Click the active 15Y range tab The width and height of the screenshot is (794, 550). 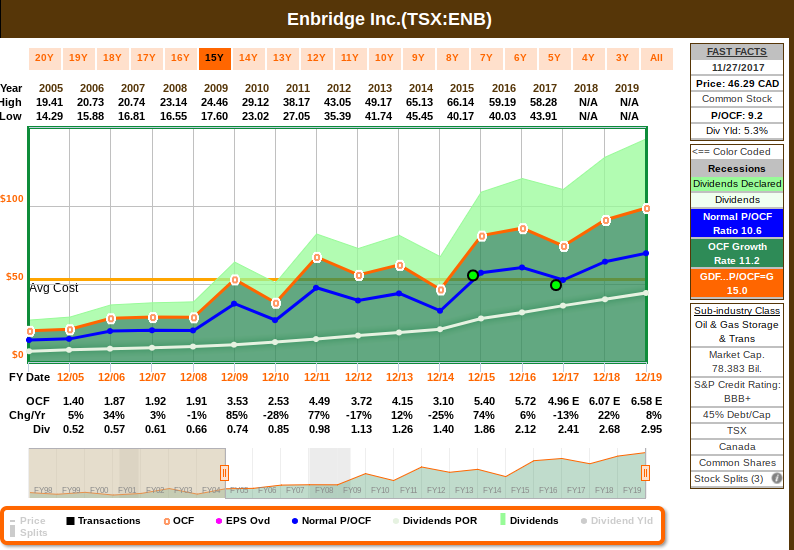click(x=214, y=58)
